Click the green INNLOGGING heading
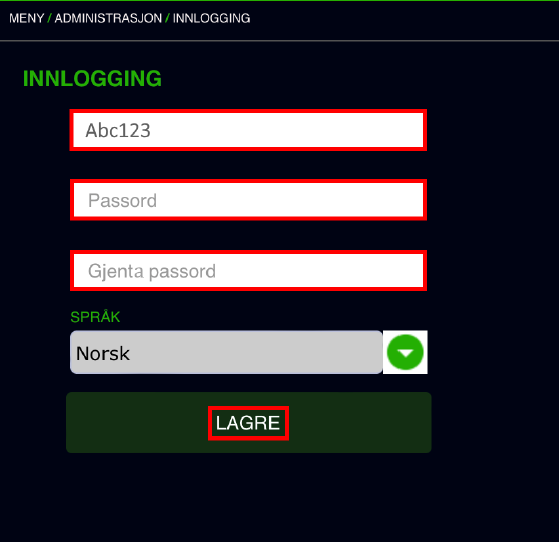559x542 pixels. pyautogui.click(x=92, y=78)
